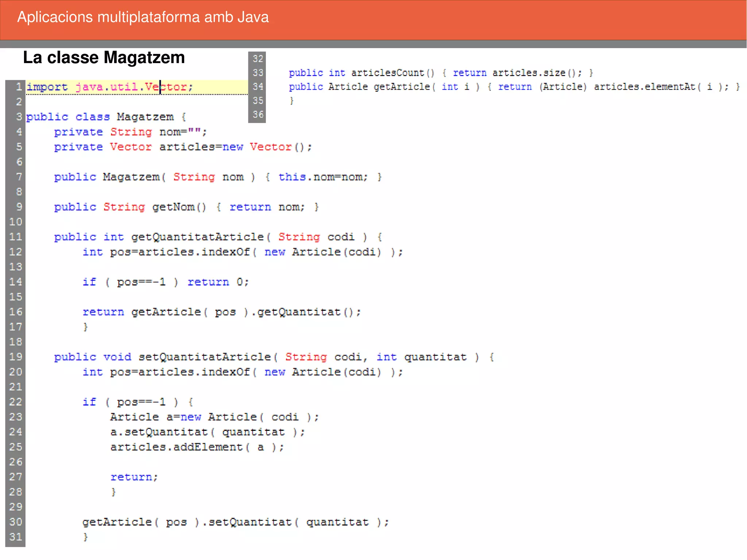The image size is (747, 560).
Task: Click the getNom method name on line 9
Action: [x=173, y=207]
